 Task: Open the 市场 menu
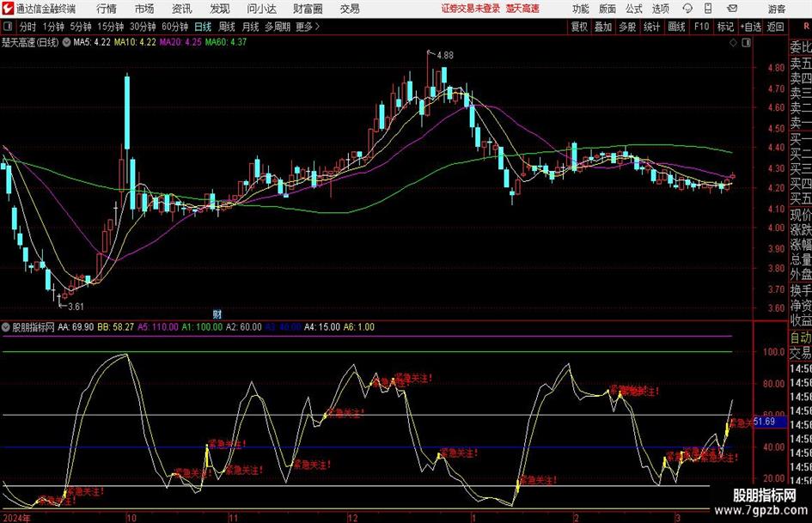144,9
